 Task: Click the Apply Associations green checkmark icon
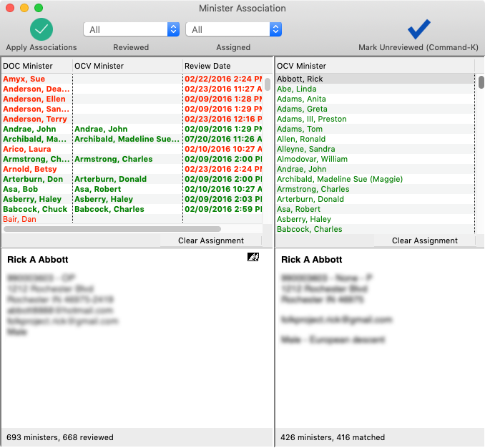pyautogui.click(x=41, y=29)
